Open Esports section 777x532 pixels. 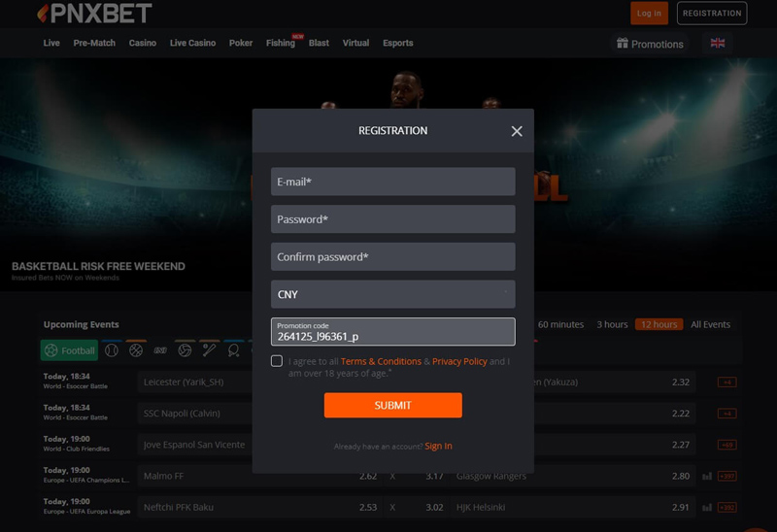click(x=398, y=43)
